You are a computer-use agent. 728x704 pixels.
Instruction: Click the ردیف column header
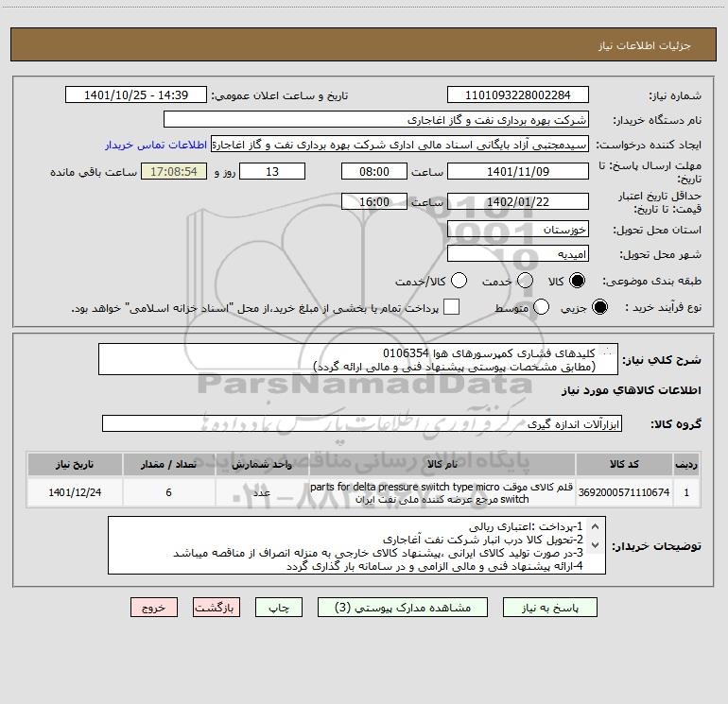coord(686,465)
